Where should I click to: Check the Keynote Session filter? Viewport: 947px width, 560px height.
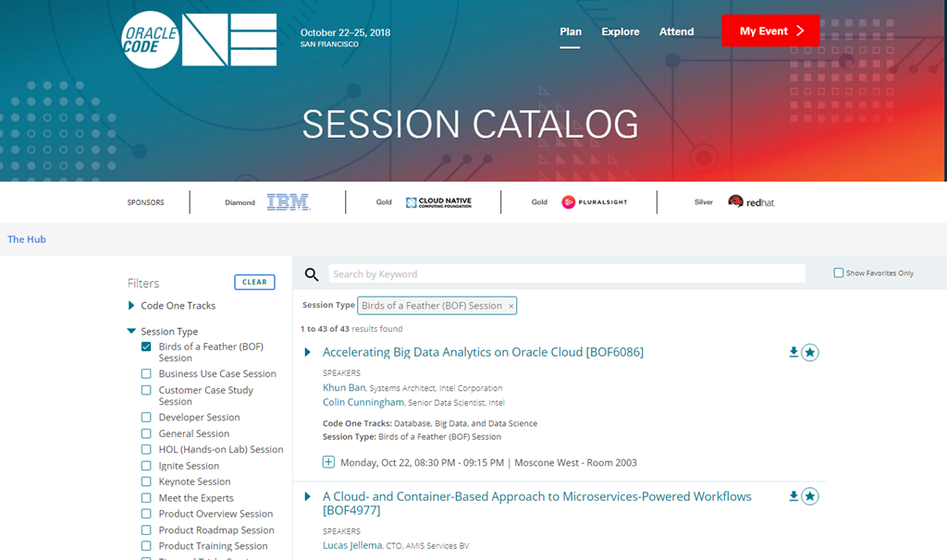point(146,481)
